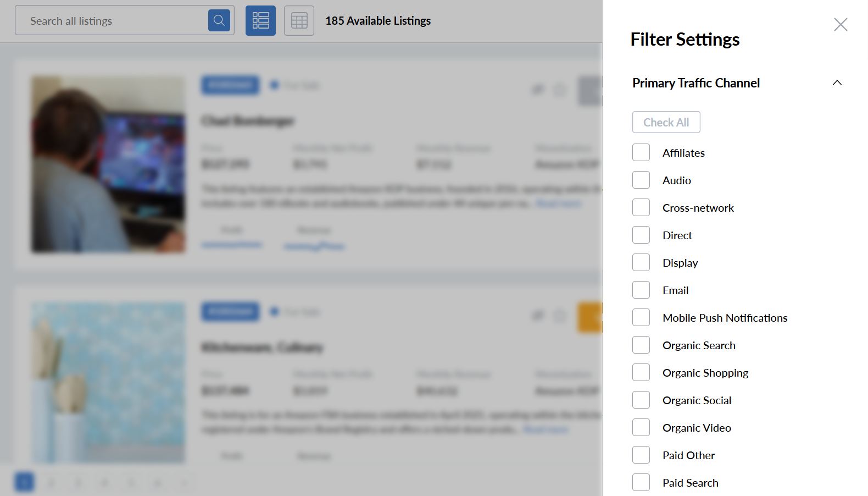The width and height of the screenshot is (868, 496).
Task: Enable the Affiliates checkbox
Action: coord(641,152)
